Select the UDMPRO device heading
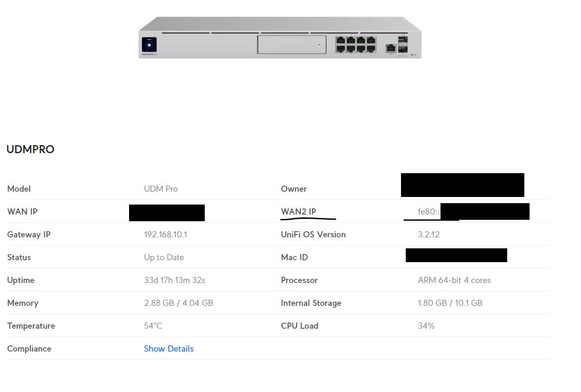This screenshot has height=392, width=581. 30,149
